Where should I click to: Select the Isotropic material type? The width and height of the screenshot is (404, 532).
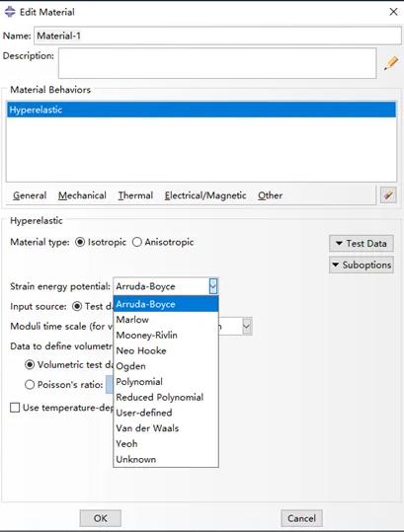click(x=80, y=242)
